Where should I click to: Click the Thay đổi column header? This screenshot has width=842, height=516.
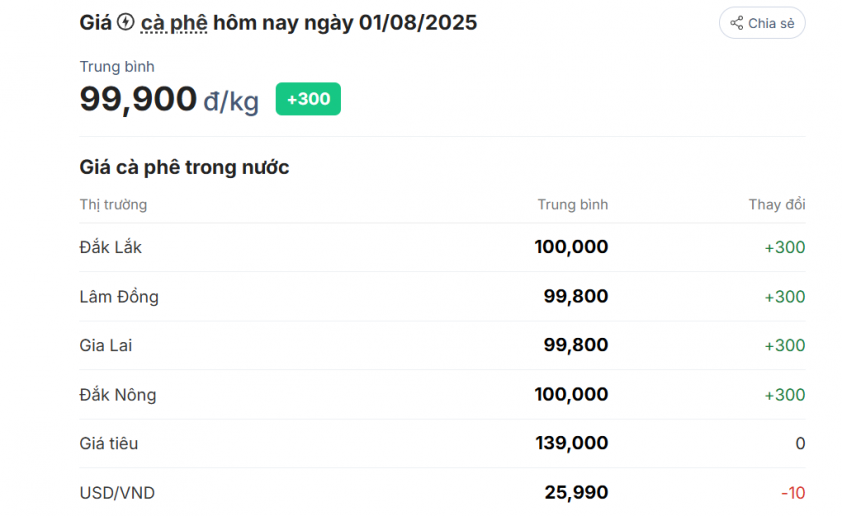(777, 205)
